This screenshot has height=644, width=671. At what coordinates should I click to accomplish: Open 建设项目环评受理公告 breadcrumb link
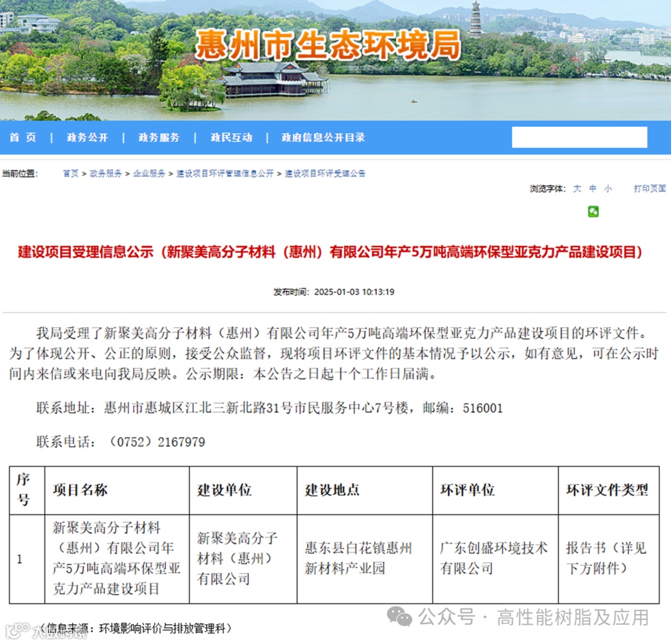coord(325,173)
